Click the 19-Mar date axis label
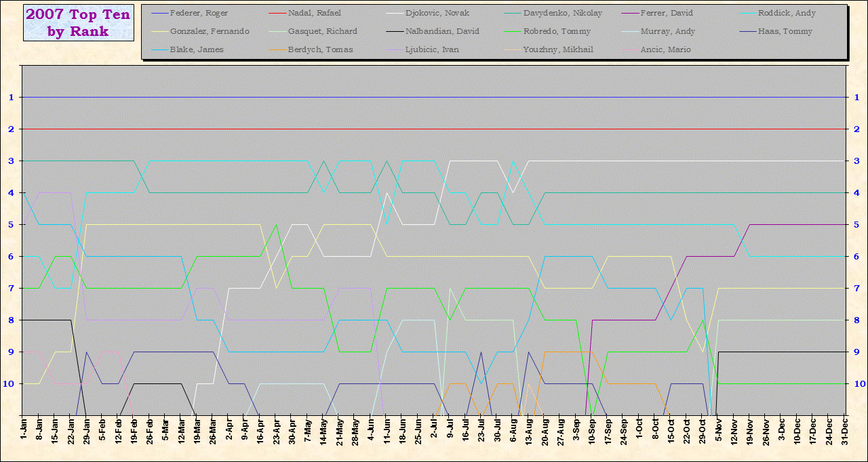868x462 pixels. pos(197,430)
